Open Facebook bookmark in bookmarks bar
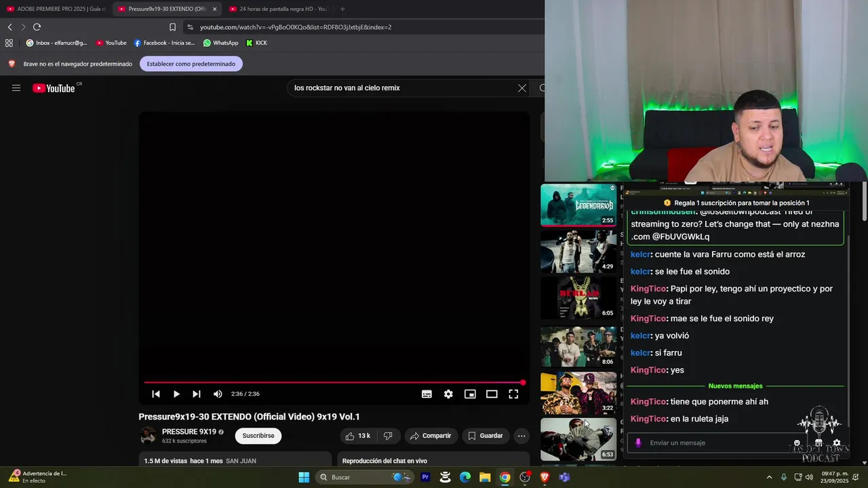The width and height of the screenshot is (868, 488). (164, 43)
